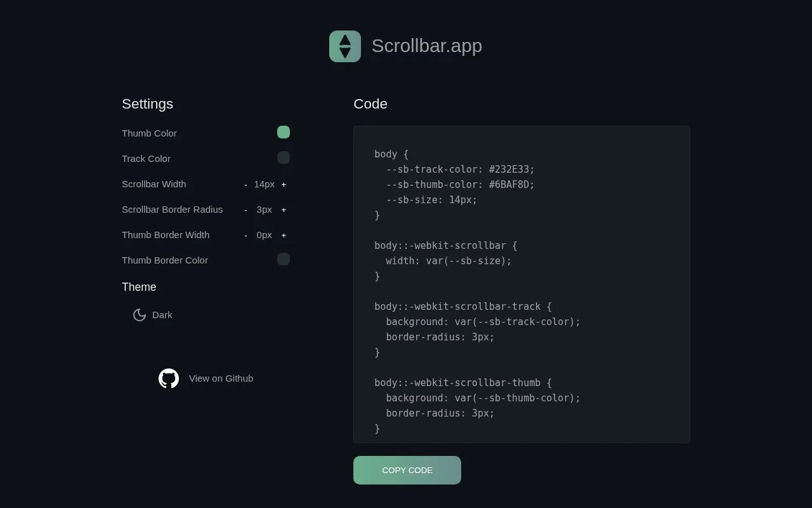
Task: Click the width: var(--sb-size) code line
Action: point(449,261)
